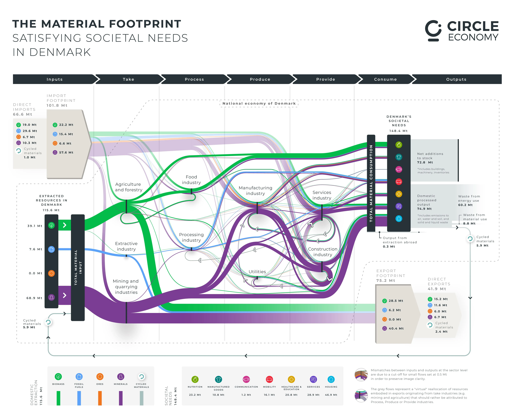Image resolution: width=511 pixels, height=420 pixels.
Task: Click the Mining and quarrying industries label
Action: point(126,287)
